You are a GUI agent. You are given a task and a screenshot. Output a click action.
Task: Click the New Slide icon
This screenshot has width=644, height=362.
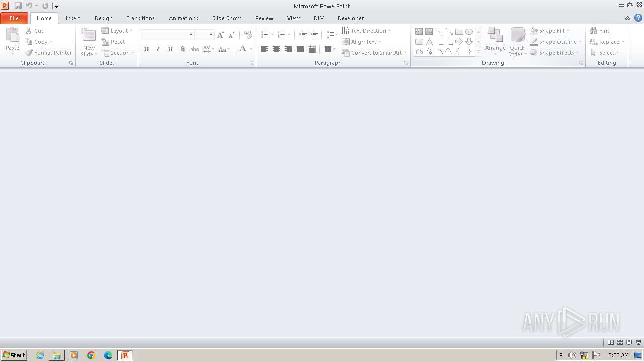click(x=89, y=36)
